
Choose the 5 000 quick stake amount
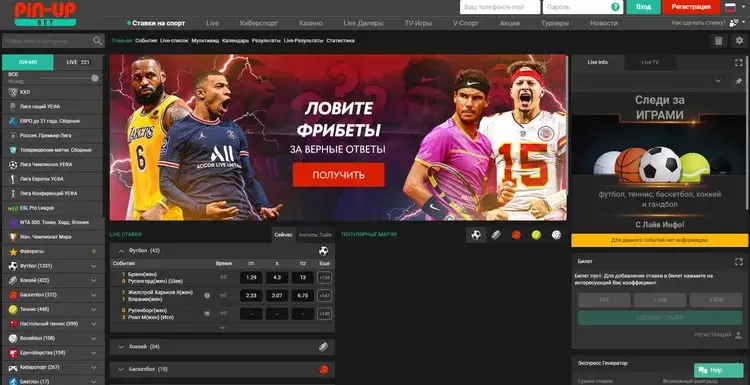pos(716,300)
